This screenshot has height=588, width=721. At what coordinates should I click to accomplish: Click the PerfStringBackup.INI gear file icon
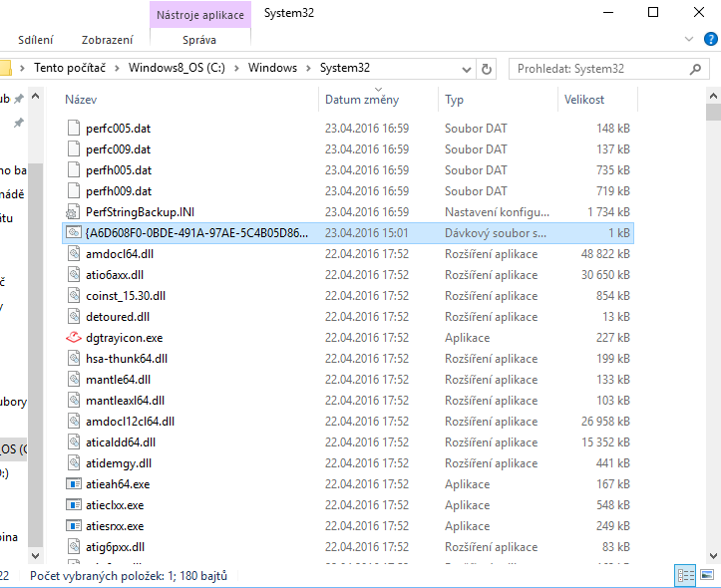click(x=74, y=211)
